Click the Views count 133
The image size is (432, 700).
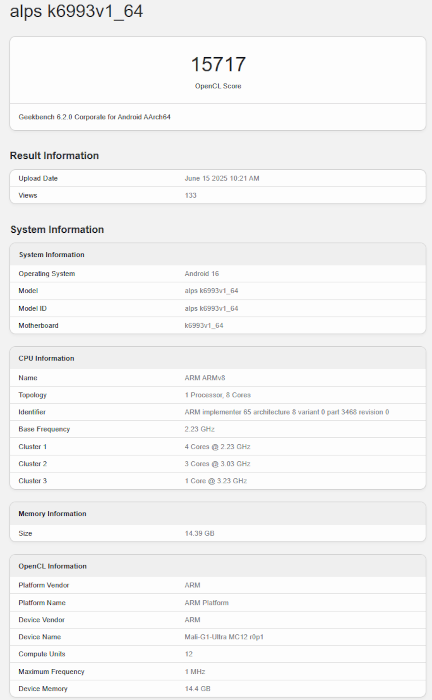click(191, 196)
